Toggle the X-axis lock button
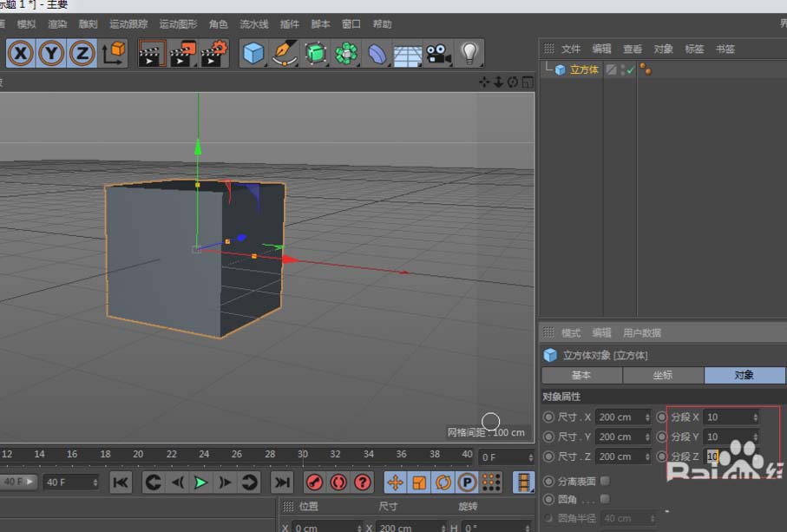Viewport: 787px width, 532px height. (x=21, y=54)
